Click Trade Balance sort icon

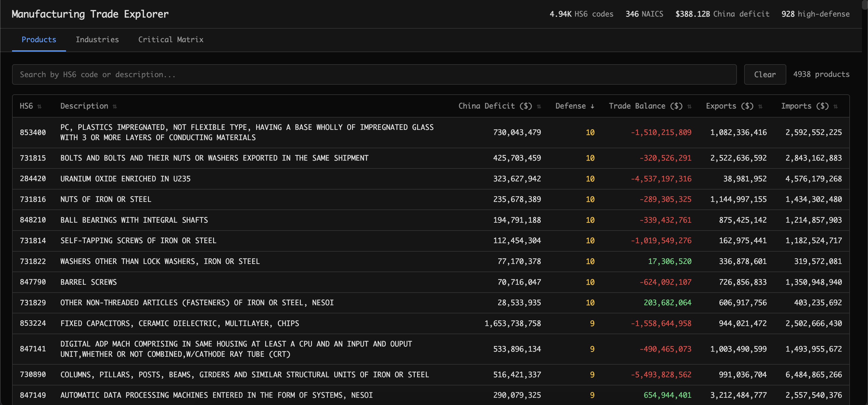pyautogui.click(x=689, y=106)
